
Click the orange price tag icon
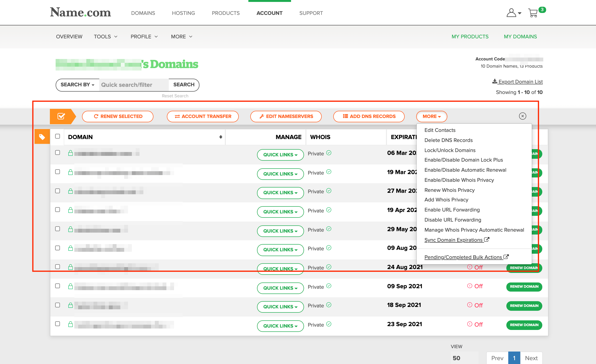[42, 137]
